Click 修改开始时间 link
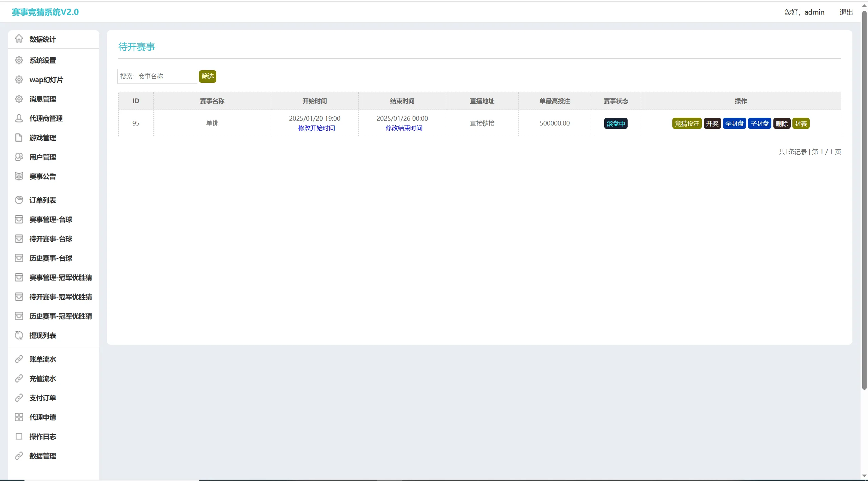This screenshot has width=868, height=481. (x=316, y=128)
